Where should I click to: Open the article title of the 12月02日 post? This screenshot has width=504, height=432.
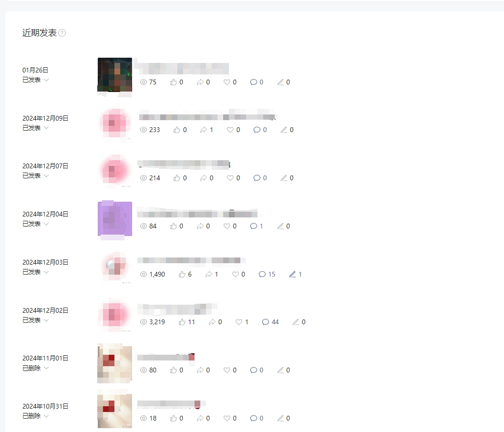177,309
